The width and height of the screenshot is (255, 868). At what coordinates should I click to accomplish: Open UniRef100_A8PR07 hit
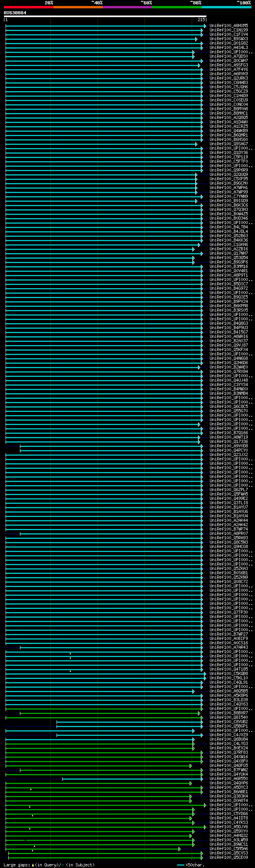tap(229, 533)
